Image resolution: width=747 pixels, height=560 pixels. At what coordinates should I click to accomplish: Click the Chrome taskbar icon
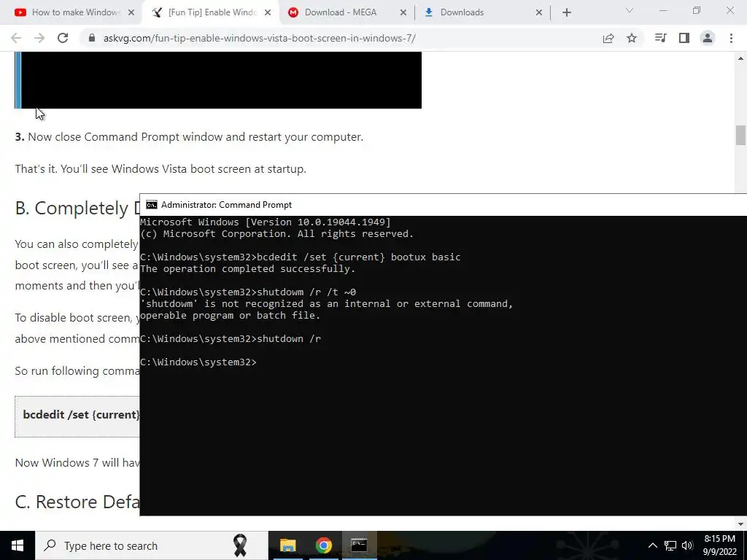pyautogui.click(x=323, y=545)
